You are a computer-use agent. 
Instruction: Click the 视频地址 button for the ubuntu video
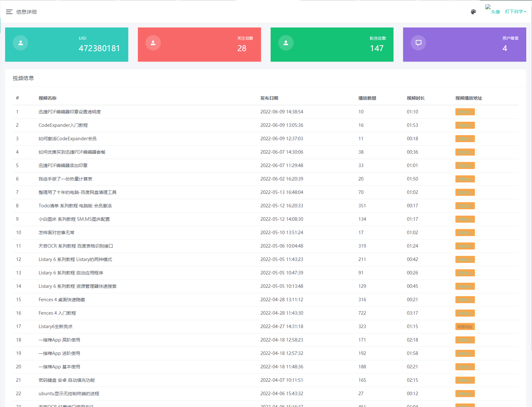pos(465,394)
